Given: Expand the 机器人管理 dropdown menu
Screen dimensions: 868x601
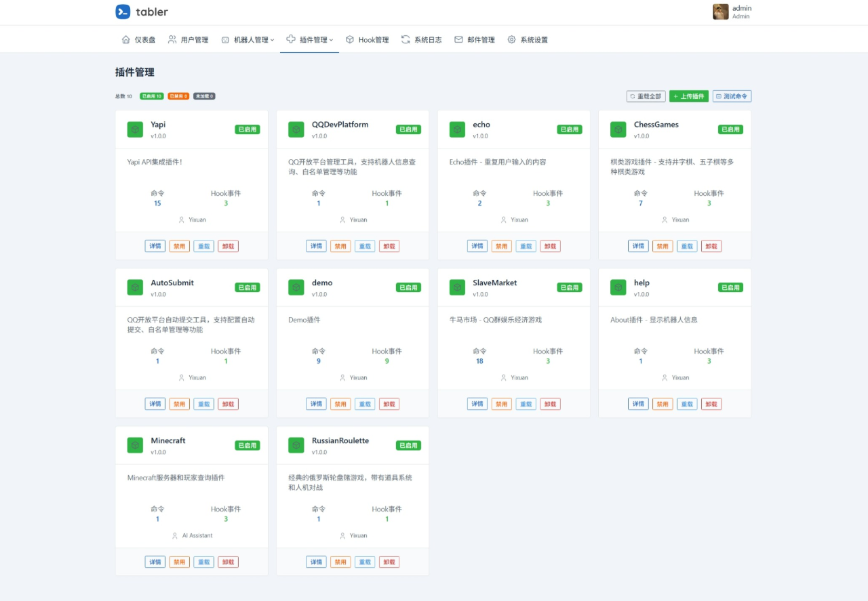Looking at the screenshot, I should 248,40.
